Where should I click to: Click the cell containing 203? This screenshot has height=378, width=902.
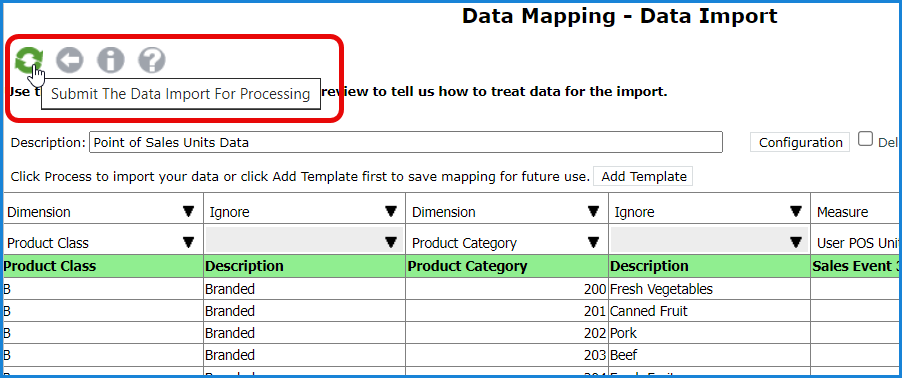[x=507, y=355]
